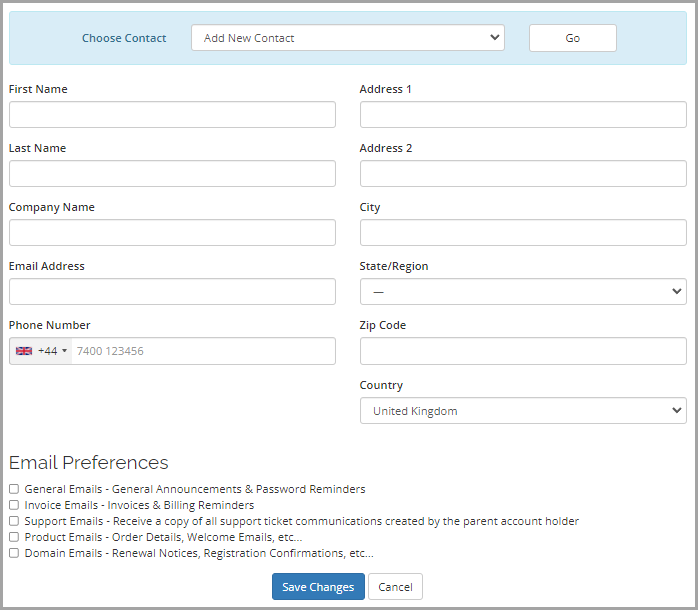
Task: Focus the First Name field
Action: tap(172, 115)
